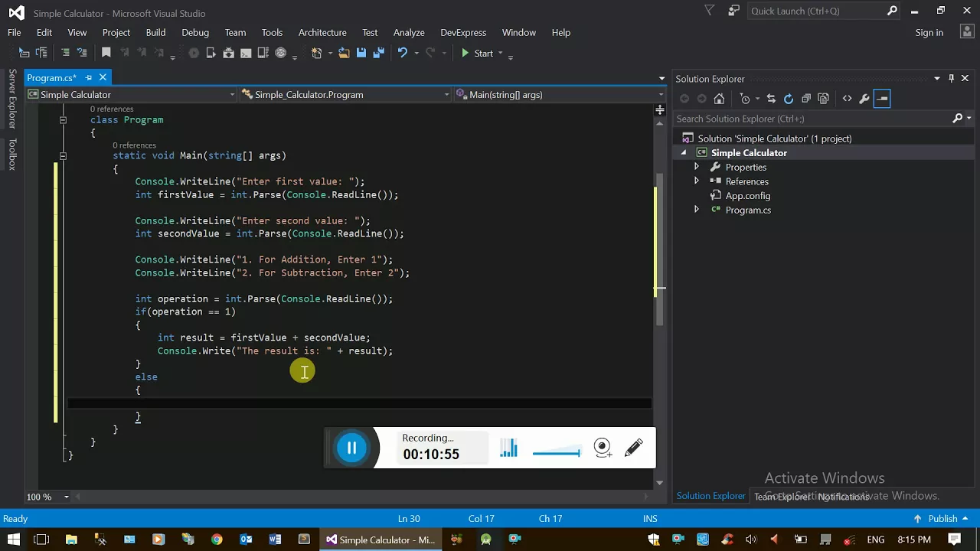Viewport: 980px width, 551px height.
Task: Open the Analyze menu
Action: click(x=409, y=32)
